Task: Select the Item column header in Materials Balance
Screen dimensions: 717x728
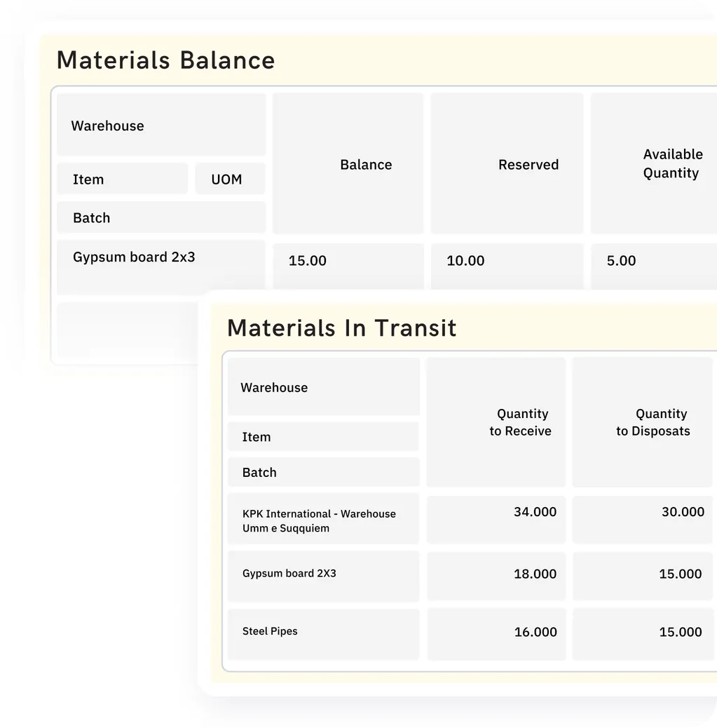Action: [x=122, y=179]
